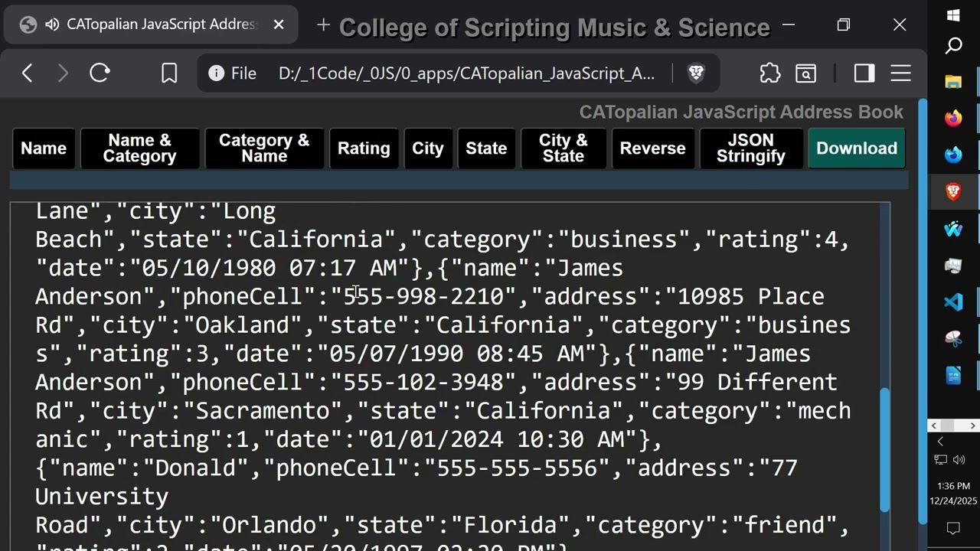Viewport: 980px width, 551px height.
Task: Click the bookmark icon in the toolbar
Action: coord(169,73)
